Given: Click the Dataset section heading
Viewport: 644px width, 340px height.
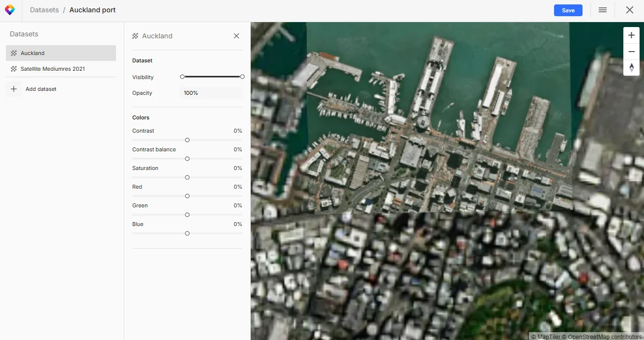Looking at the screenshot, I should pyautogui.click(x=142, y=60).
